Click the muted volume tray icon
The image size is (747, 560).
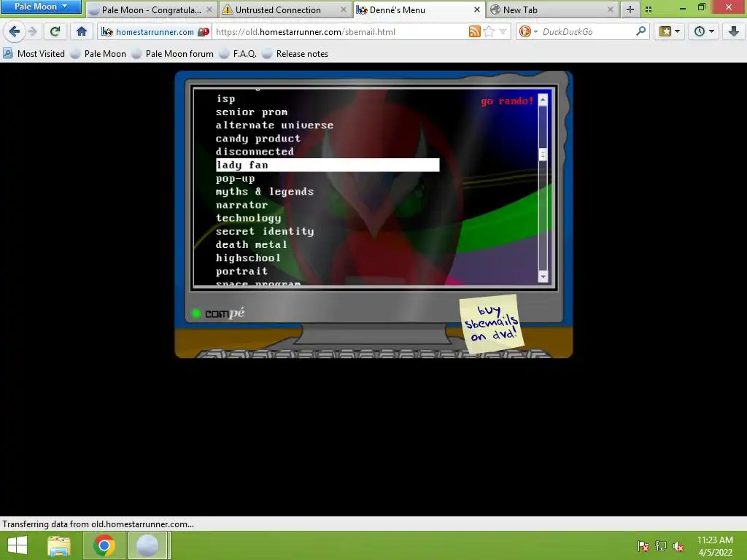678,546
